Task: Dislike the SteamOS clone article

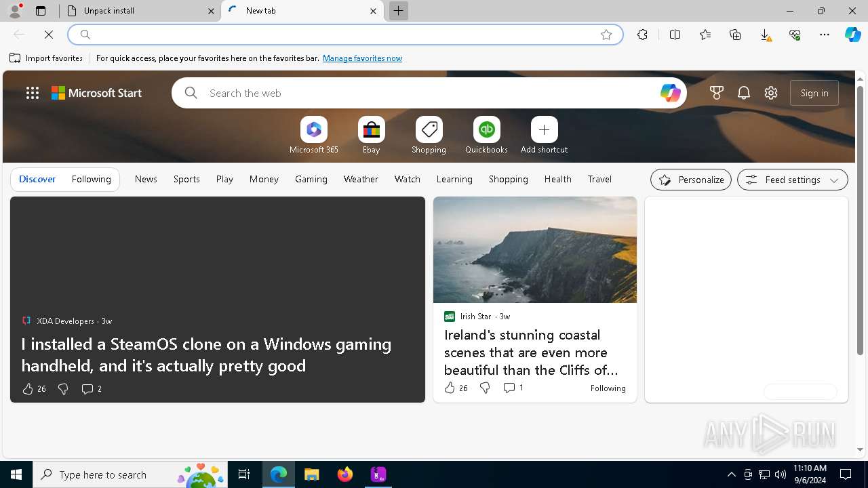Action: click(63, 388)
